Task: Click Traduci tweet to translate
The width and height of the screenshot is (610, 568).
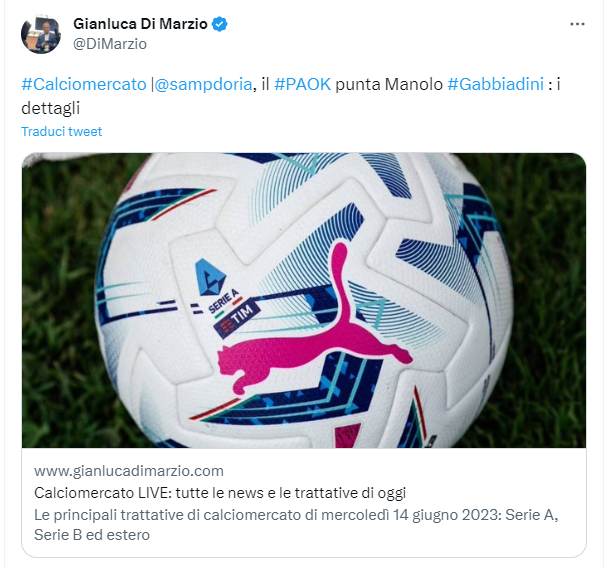Action: [x=61, y=131]
